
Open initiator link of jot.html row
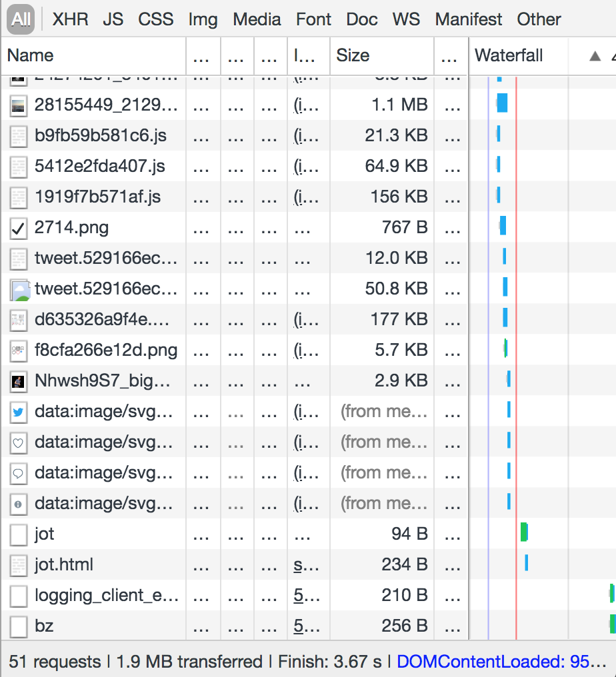306,565
